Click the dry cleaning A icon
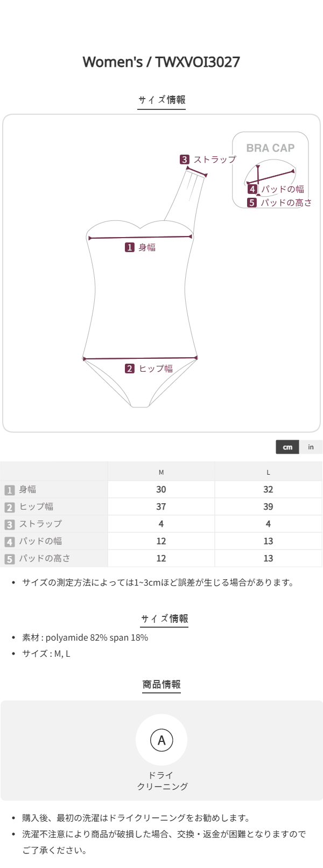The height and width of the screenshot is (868, 323). 161,740
